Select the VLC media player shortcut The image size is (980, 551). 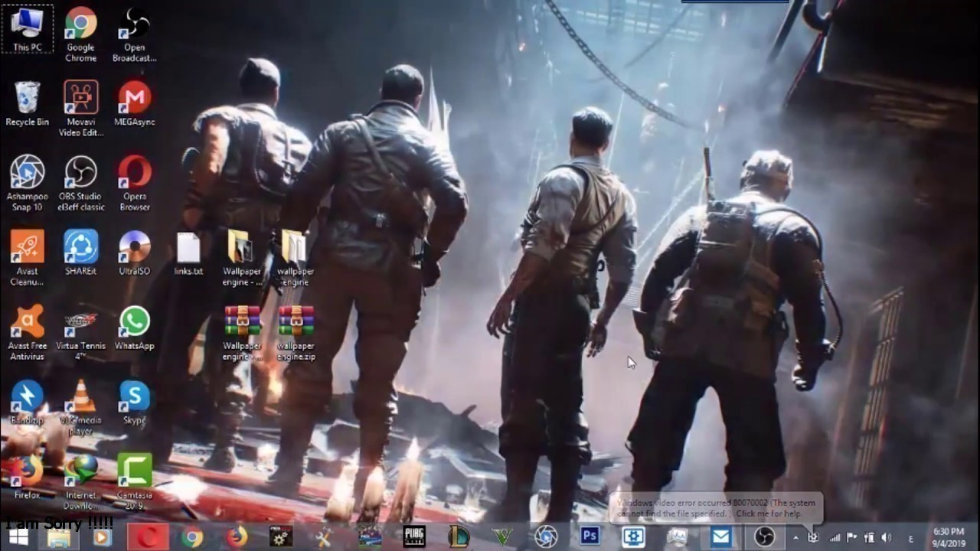(x=80, y=407)
